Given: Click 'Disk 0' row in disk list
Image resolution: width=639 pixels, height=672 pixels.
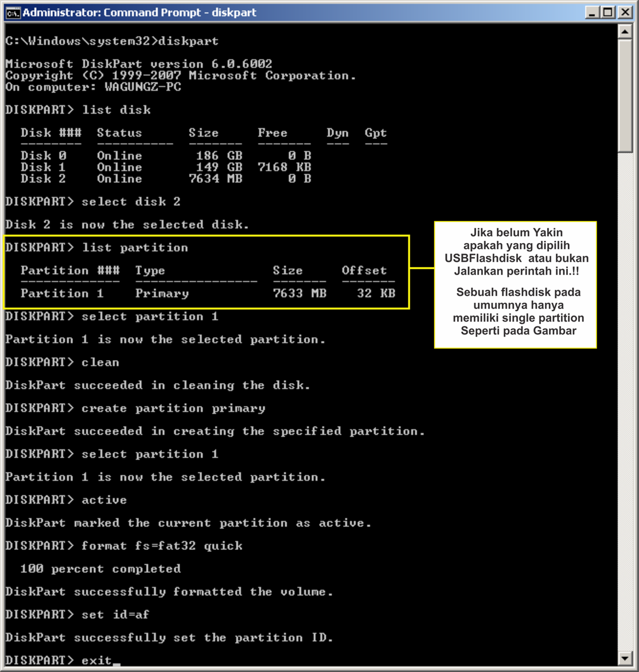Looking at the screenshot, I should [166, 155].
